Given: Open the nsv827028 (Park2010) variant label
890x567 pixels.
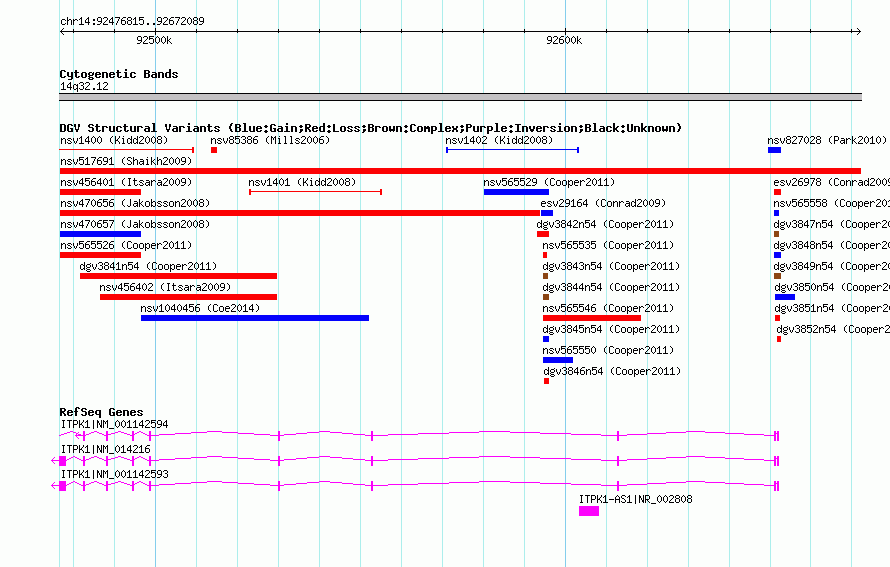Looking at the screenshot, I should tap(826, 140).
